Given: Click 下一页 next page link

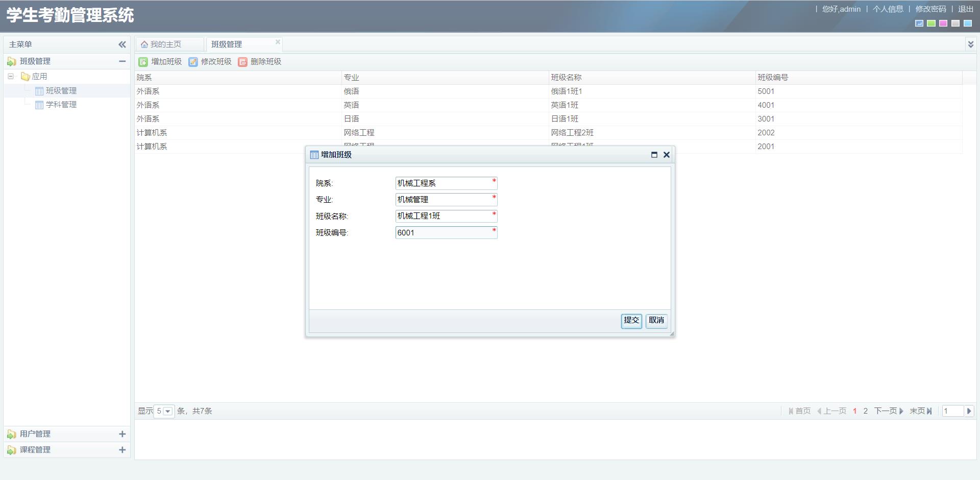Looking at the screenshot, I should [889, 411].
